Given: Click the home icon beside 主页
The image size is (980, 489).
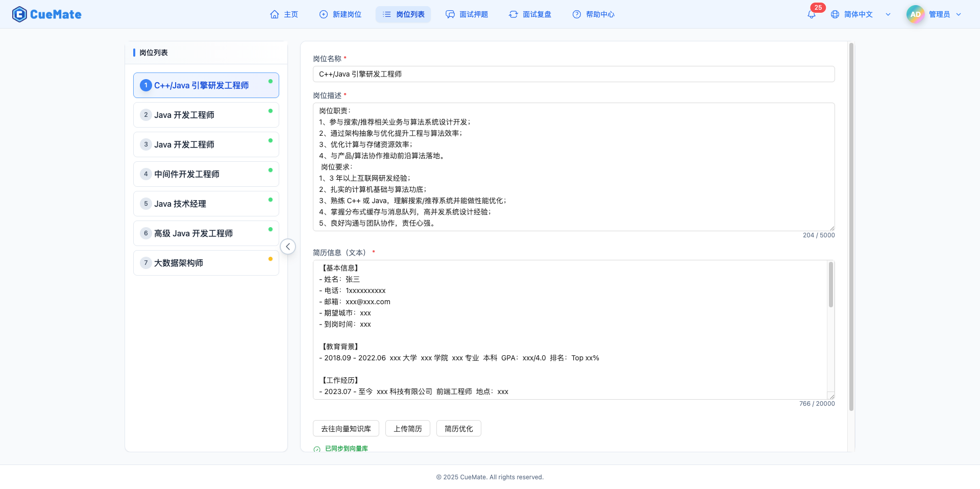Looking at the screenshot, I should pos(274,14).
